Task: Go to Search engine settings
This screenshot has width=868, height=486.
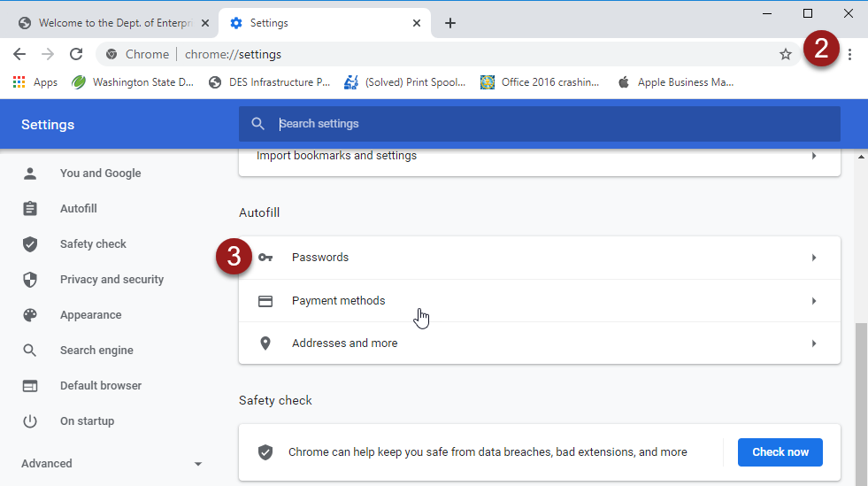Action: pyautogui.click(x=96, y=351)
